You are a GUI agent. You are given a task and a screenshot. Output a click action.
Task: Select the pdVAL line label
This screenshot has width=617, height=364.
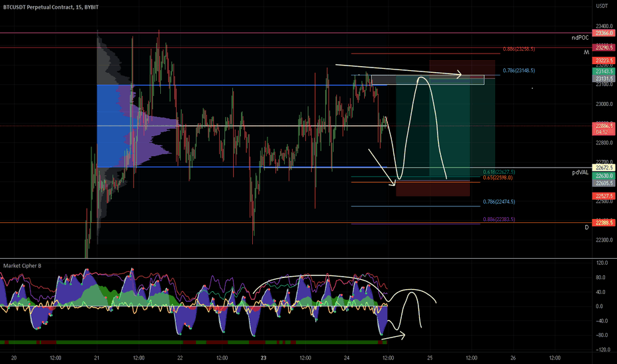point(581,172)
